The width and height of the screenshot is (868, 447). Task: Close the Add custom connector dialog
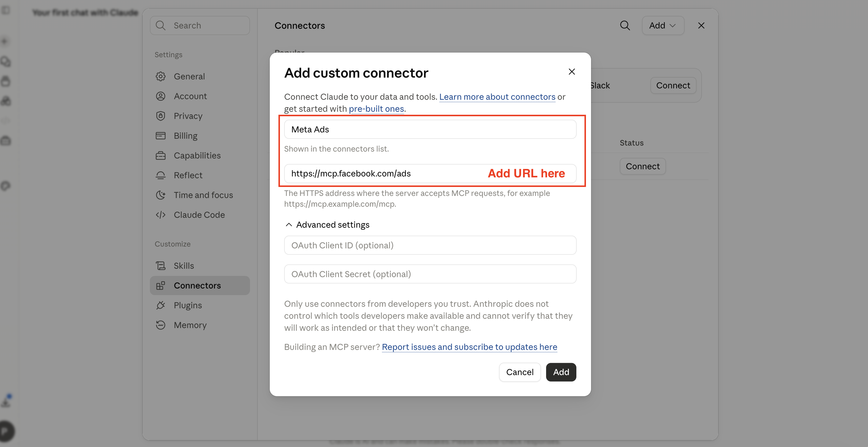coord(572,72)
